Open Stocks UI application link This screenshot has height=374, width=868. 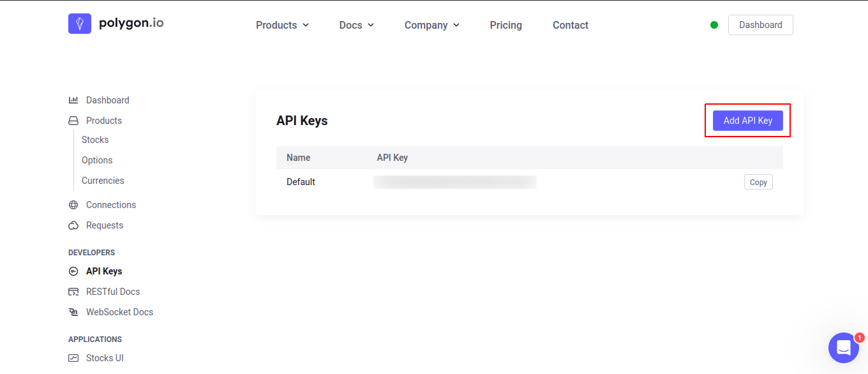click(105, 358)
